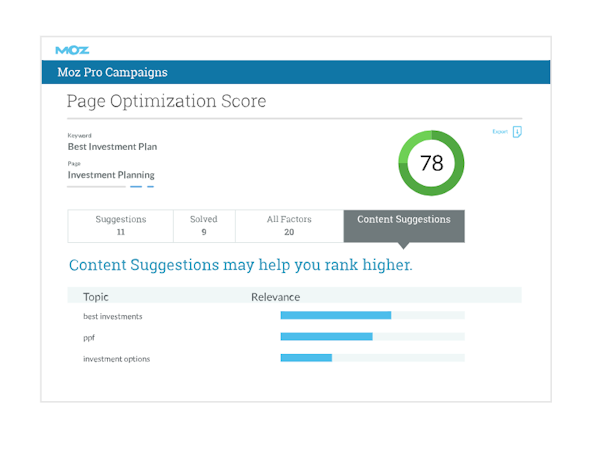Click the Moz logo

72,50
